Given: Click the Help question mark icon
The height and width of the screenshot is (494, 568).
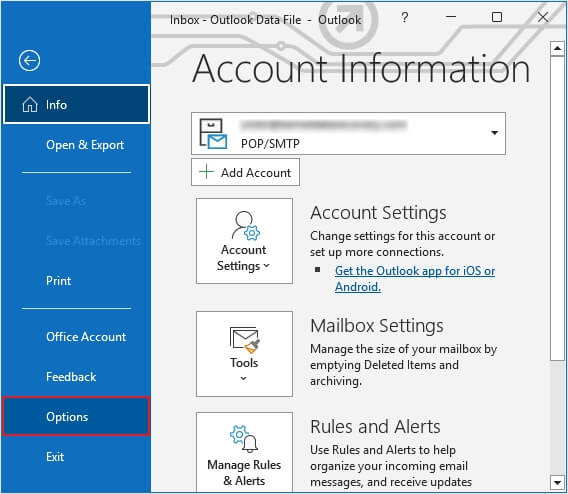Looking at the screenshot, I should (x=405, y=17).
